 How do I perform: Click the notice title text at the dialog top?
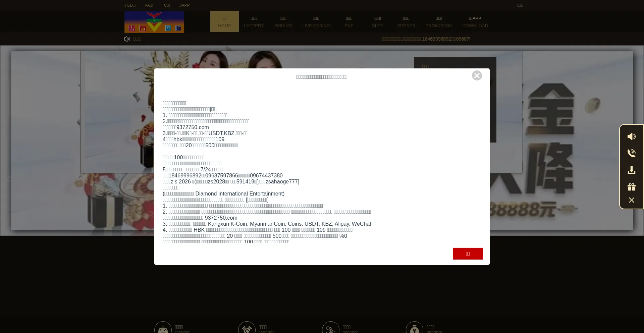pos(322,77)
